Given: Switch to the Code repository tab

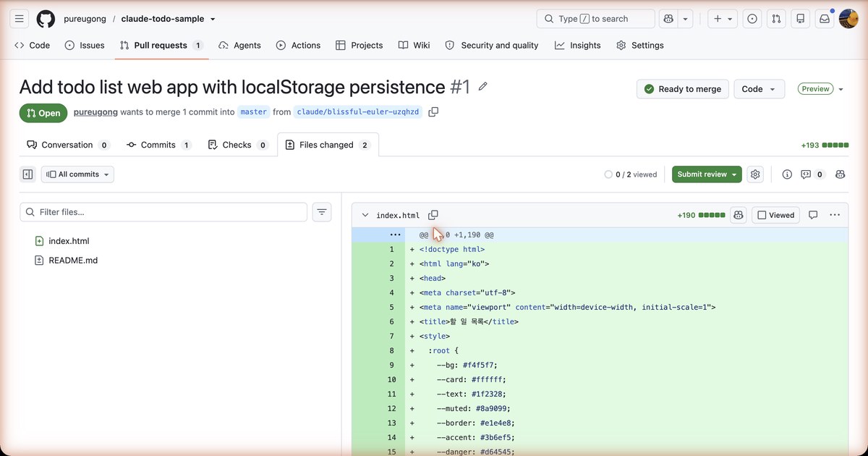Looking at the screenshot, I should [x=33, y=45].
